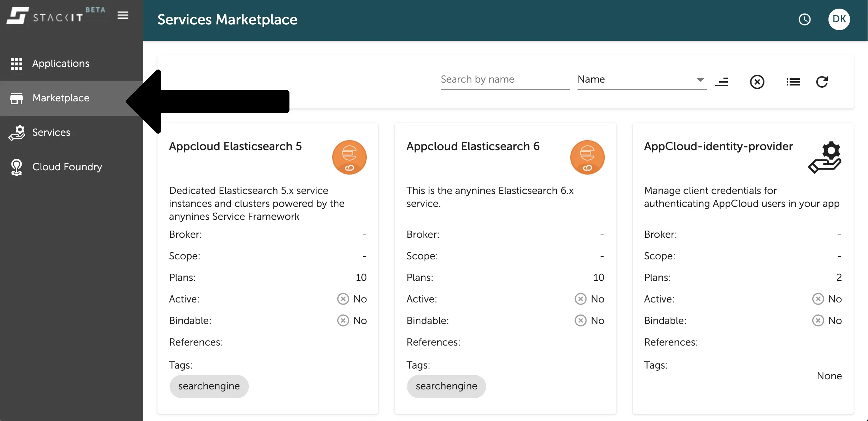Switch to list view
The image size is (868, 421).
(793, 82)
